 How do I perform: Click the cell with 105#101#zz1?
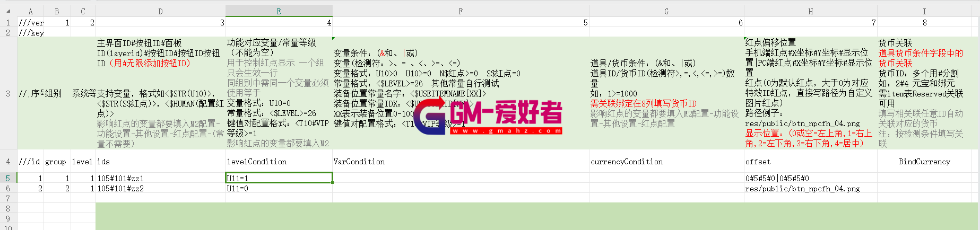(x=160, y=178)
